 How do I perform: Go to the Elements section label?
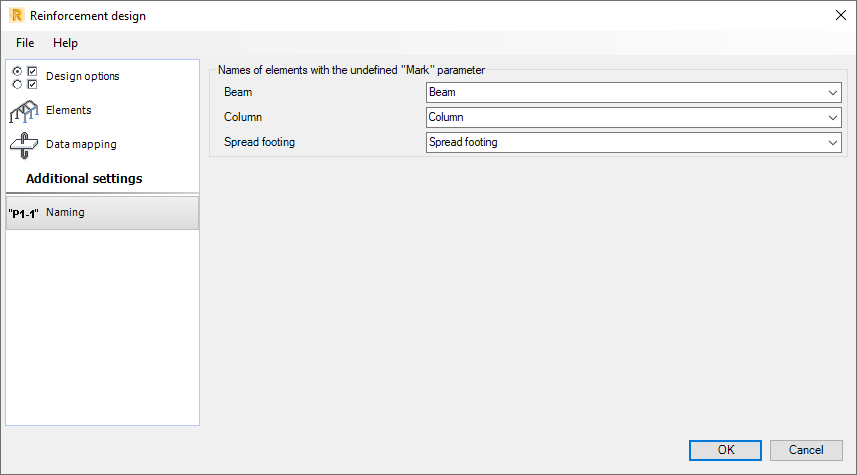(x=69, y=110)
